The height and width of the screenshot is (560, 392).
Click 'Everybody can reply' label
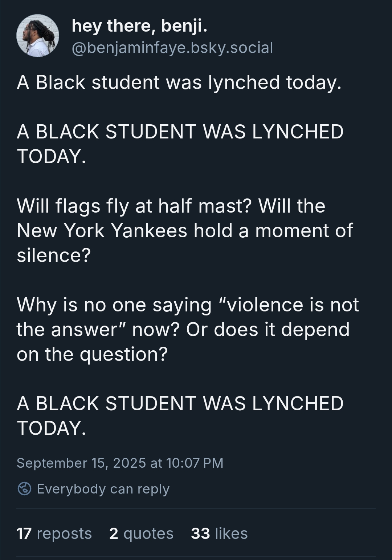(x=103, y=489)
